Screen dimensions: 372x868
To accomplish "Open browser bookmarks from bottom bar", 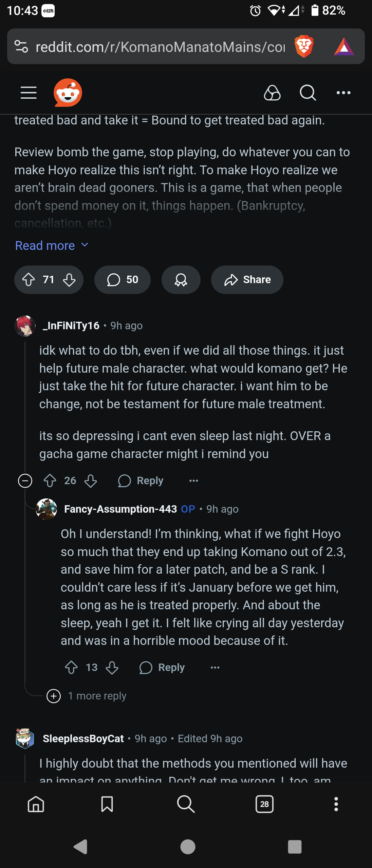I will coord(107,804).
